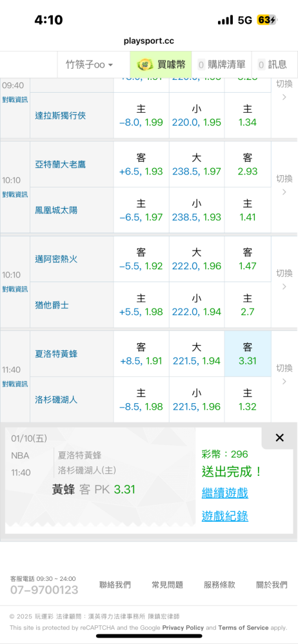Viewport: 298px width, 644px height.
Task: Open 訊息 messages tab
Action: [272, 64]
